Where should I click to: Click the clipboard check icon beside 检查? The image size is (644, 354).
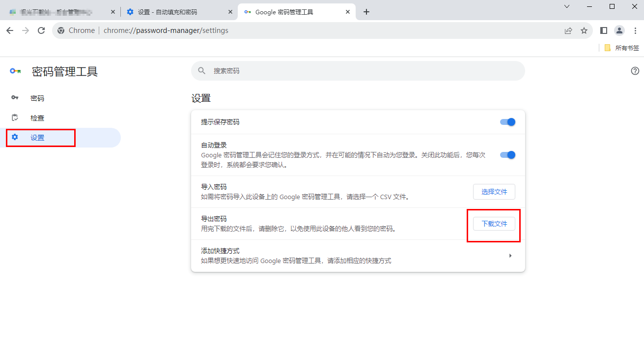15,118
